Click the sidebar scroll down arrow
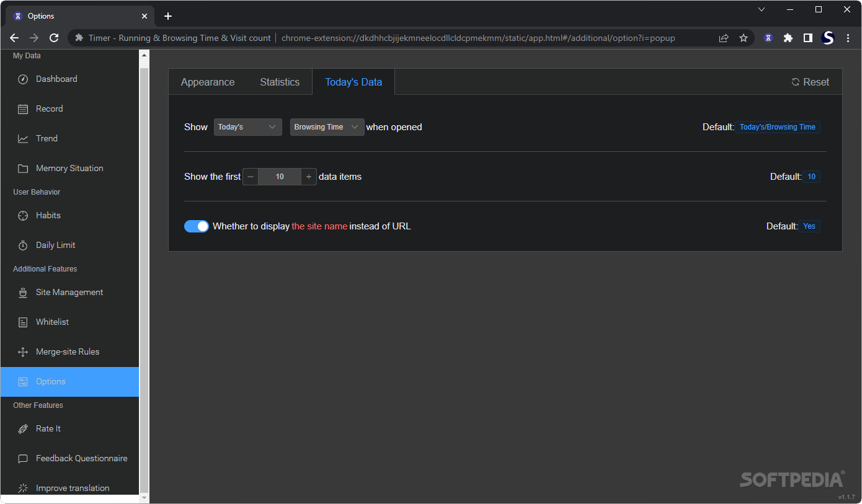 [144, 498]
